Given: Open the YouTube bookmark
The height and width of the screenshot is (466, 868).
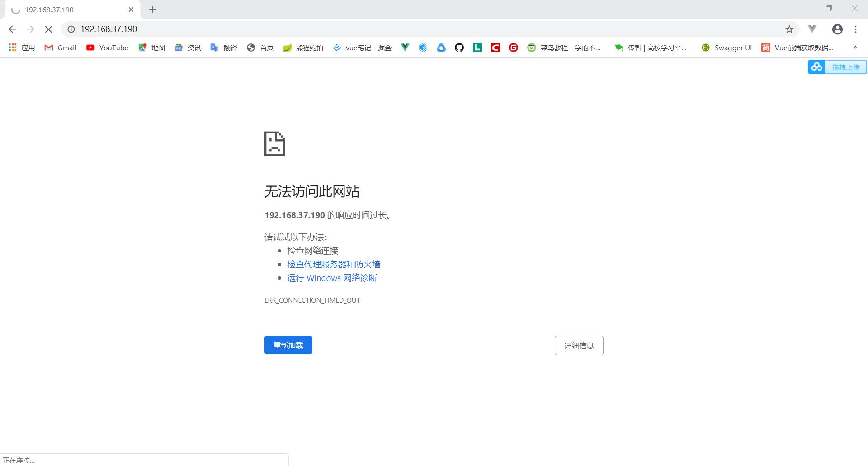Looking at the screenshot, I should point(107,48).
